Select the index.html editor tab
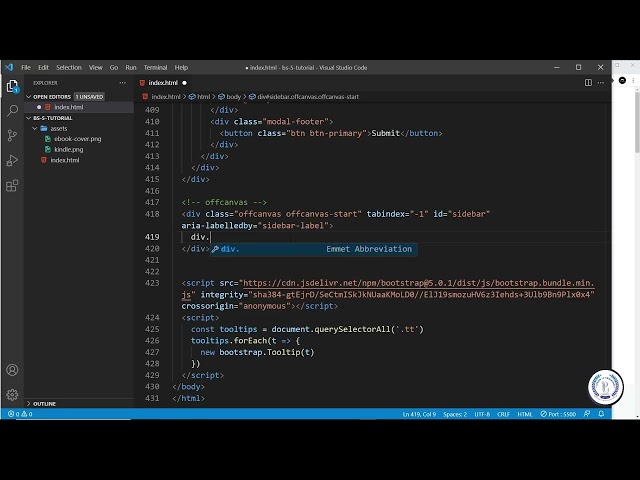This screenshot has height=480, width=640. coord(163,82)
